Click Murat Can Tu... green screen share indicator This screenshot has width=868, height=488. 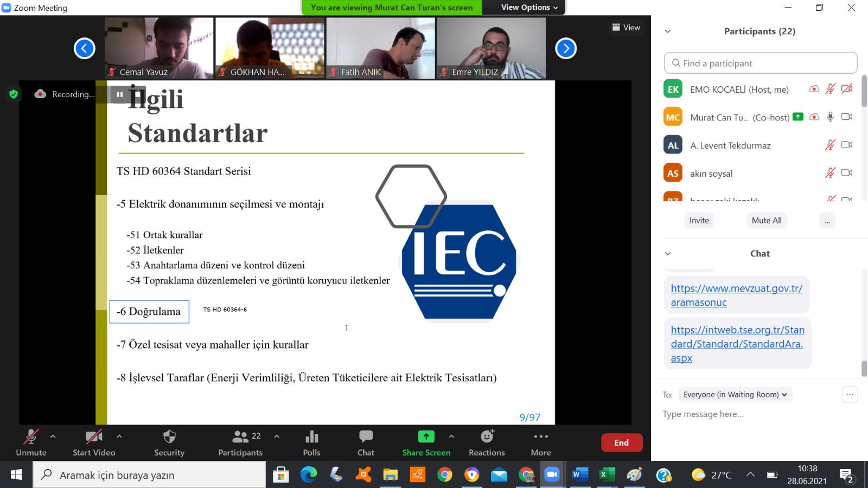pyautogui.click(x=798, y=117)
